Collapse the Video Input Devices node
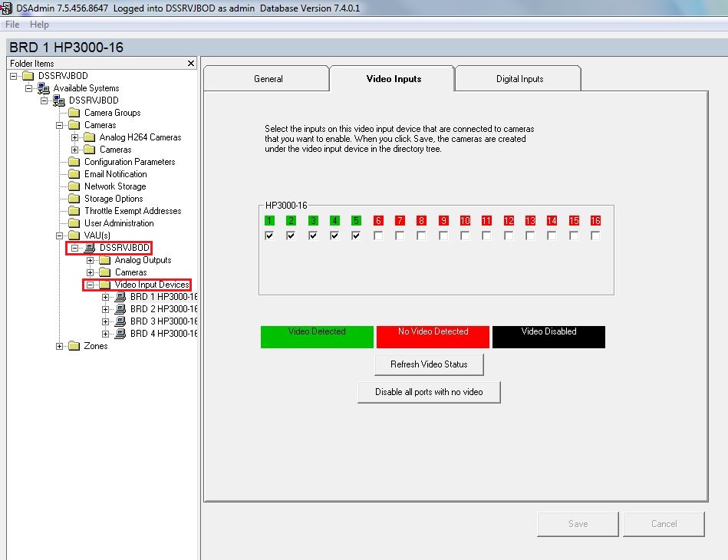Viewport: 728px width, 560px height. click(91, 284)
